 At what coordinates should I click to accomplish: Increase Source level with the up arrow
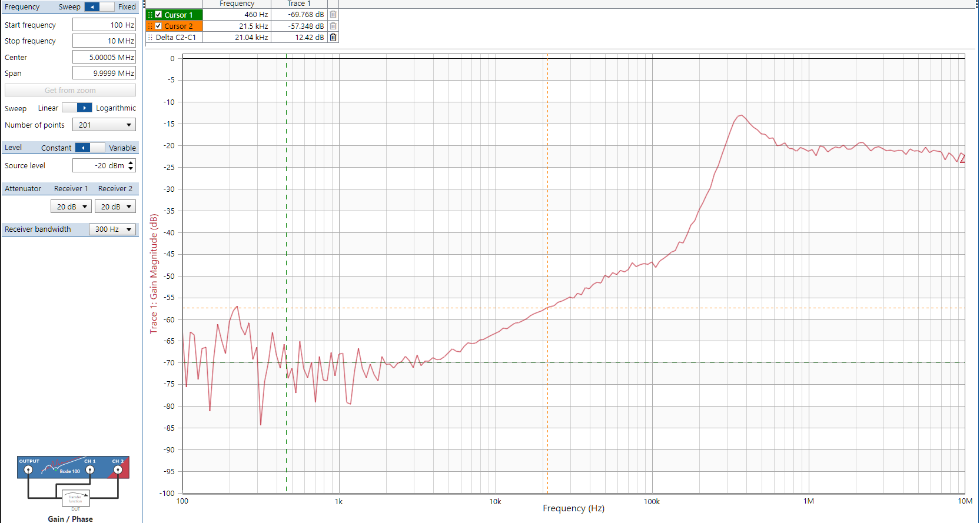131,162
